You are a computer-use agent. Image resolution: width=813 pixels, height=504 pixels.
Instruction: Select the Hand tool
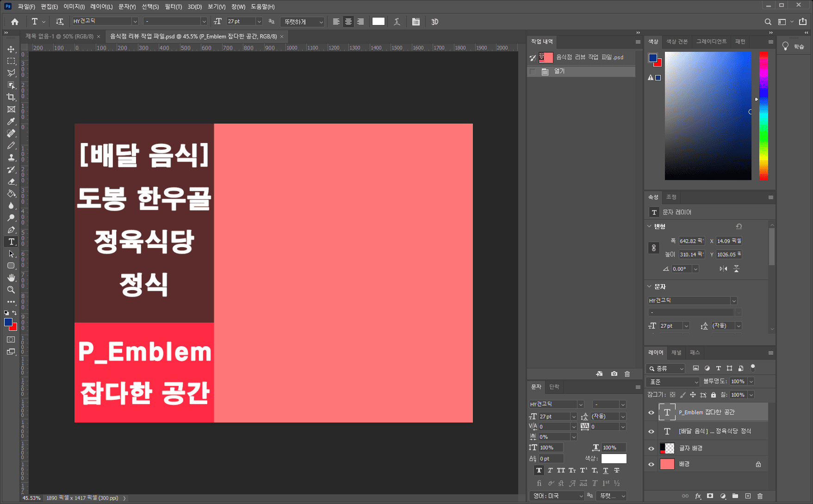tap(11, 278)
